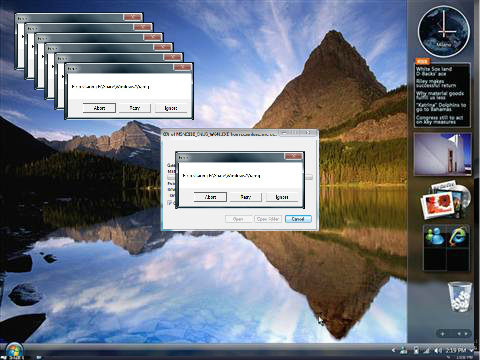The height and width of the screenshot is (360, 480).
Task: Click Cancel in the file download dialog
Action: 298,219
